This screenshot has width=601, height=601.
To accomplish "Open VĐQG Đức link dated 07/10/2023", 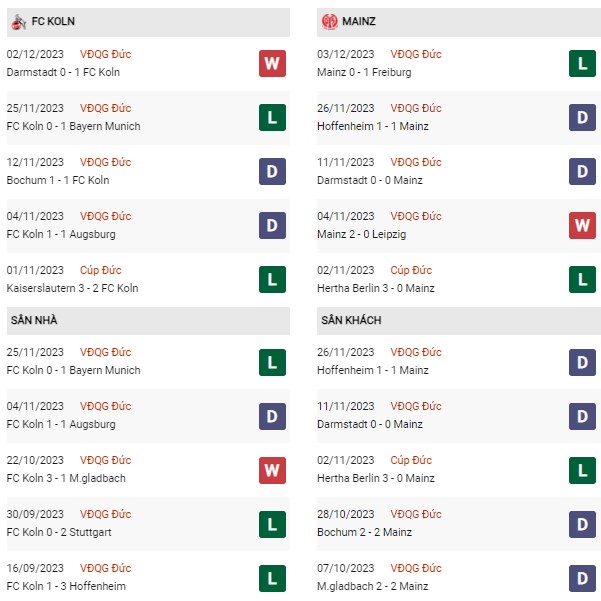I will coord(416,568).
